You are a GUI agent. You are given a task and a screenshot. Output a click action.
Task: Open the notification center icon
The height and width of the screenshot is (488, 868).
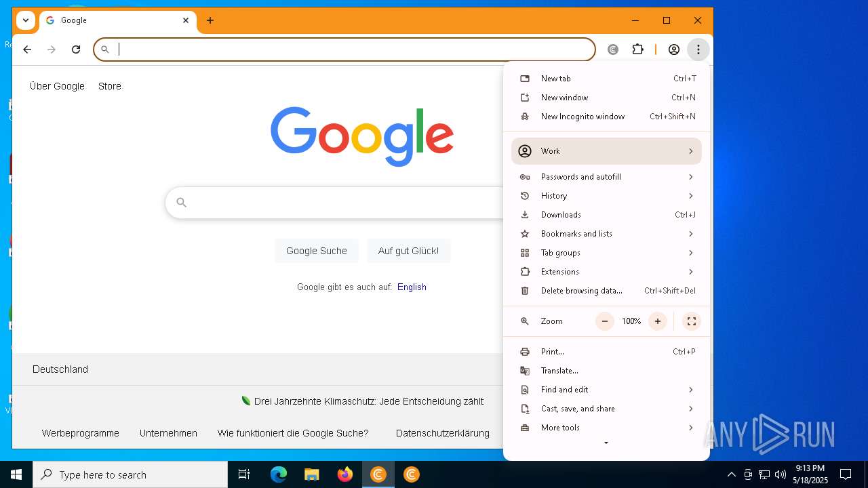(x=846, y=474)
